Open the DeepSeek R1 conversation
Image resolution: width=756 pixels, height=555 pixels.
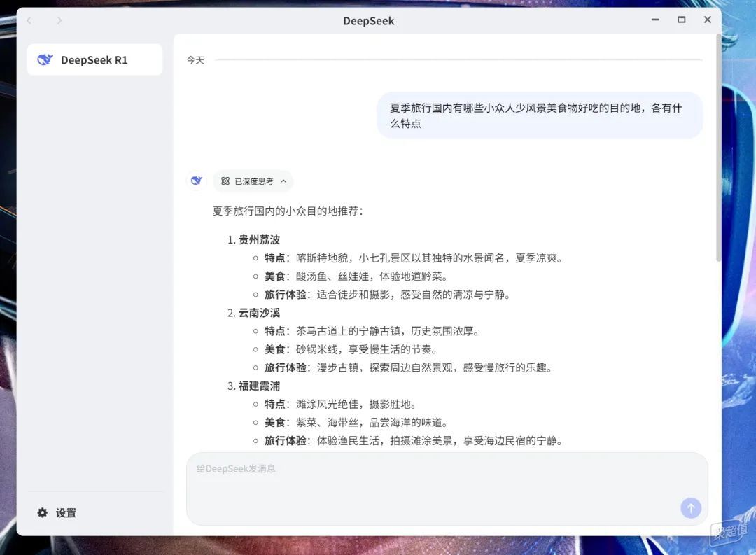[94, 59]
